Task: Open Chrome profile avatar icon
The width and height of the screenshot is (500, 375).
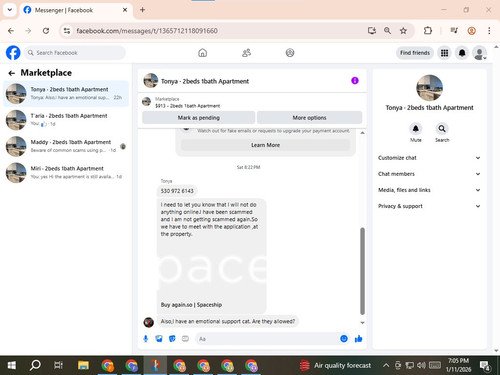Action: pyautogui.click(x=471, y=31)
